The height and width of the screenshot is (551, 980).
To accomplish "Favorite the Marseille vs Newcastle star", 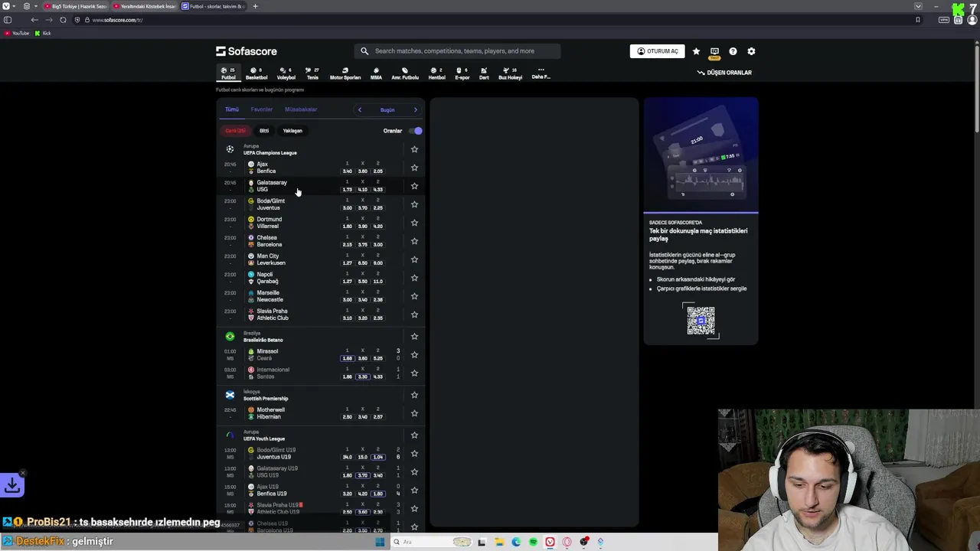I will point(414,296).
